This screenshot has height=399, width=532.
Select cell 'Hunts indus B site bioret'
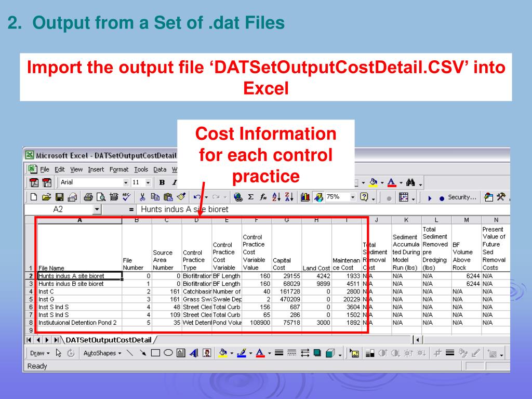[79, 284]
